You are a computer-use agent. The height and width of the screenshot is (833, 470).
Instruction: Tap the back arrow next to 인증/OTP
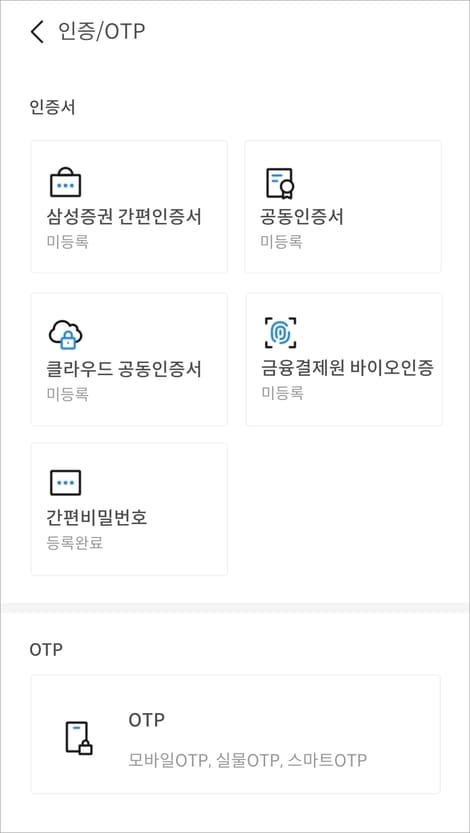coord(37,32)
